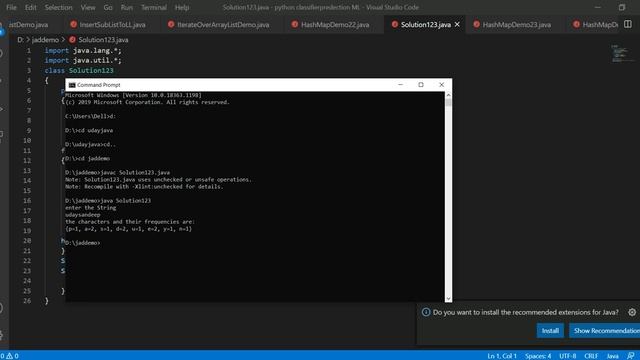Screen dimensions: 640x360
Task: Click the feedback icon in status bar
Action: click(x=631, y=356)
